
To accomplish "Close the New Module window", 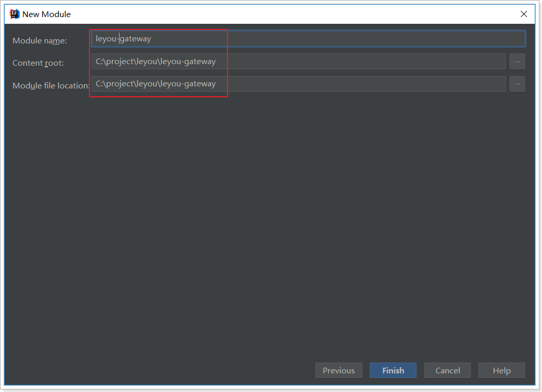I will (524, 14).
